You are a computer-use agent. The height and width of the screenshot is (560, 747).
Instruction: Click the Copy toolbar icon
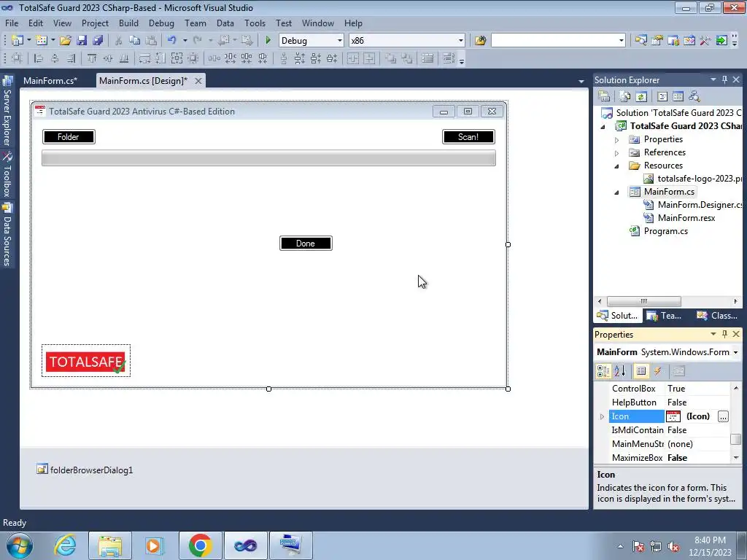point(134,41)
